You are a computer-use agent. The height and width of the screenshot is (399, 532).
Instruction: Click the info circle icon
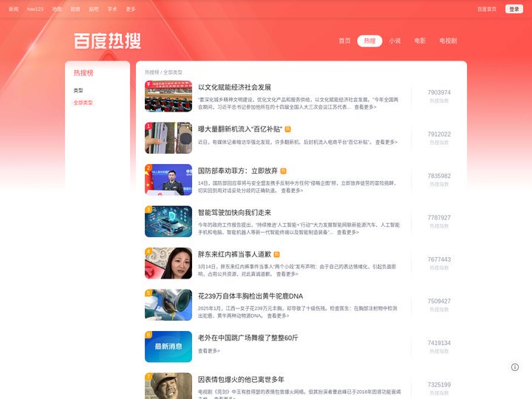[515, 367]
